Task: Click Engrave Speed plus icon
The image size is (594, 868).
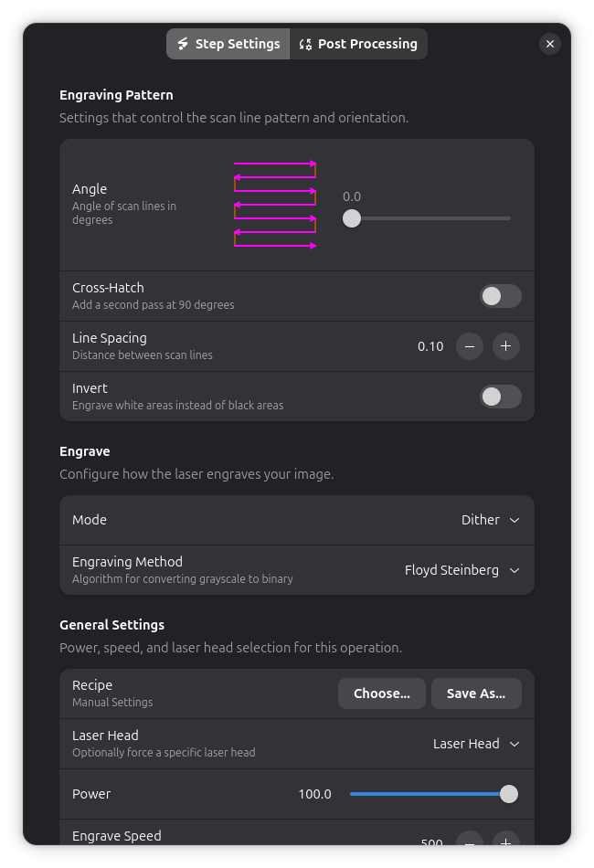Action: (x=506, y=838)
